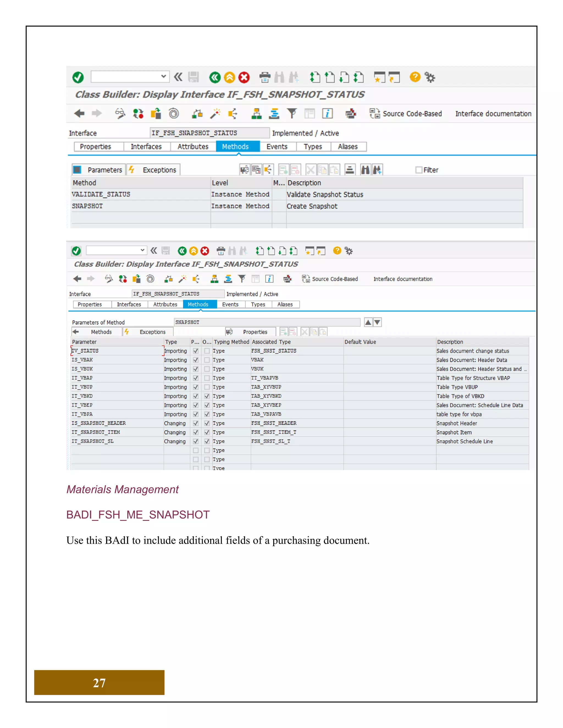Click the Parameters of Method field showing SNAPSHOT
The image size is (563, 728).
coord(267,322)
